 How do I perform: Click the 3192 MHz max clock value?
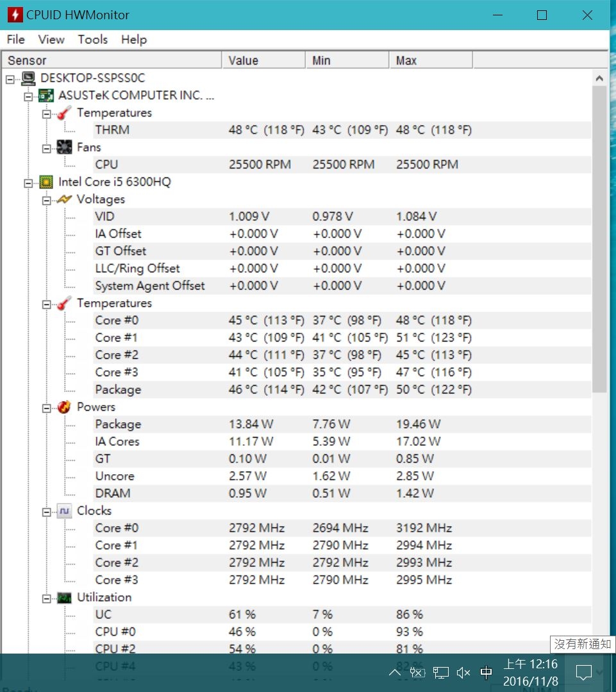pyautogui.click(x=424, y=528)
